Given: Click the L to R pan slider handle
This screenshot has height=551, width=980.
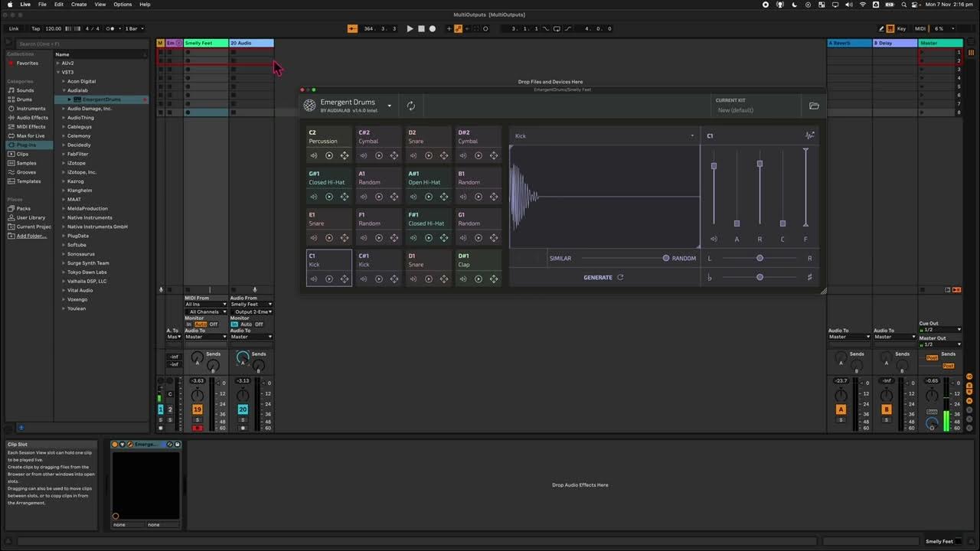Looking at the screenshot, I should click(759, 258).
